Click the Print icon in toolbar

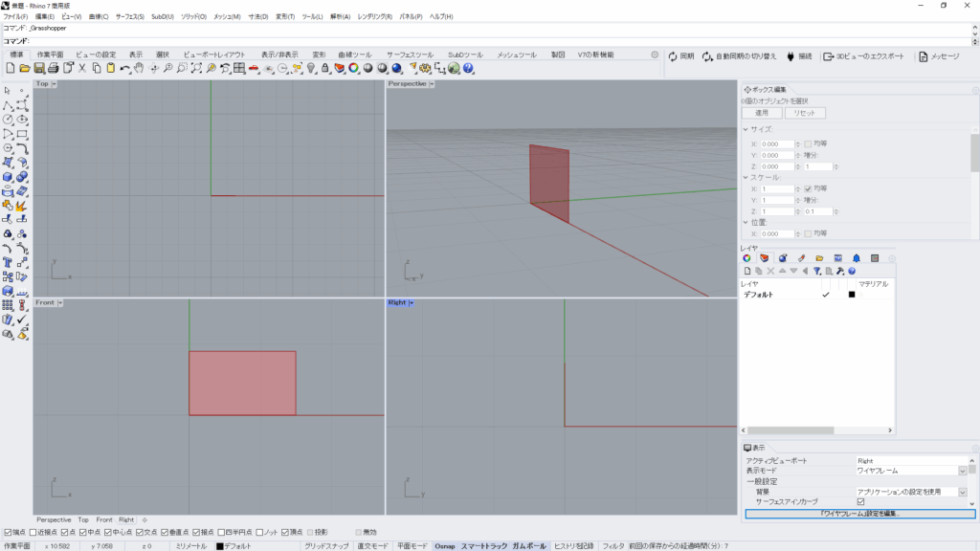[x=54, y=68]
